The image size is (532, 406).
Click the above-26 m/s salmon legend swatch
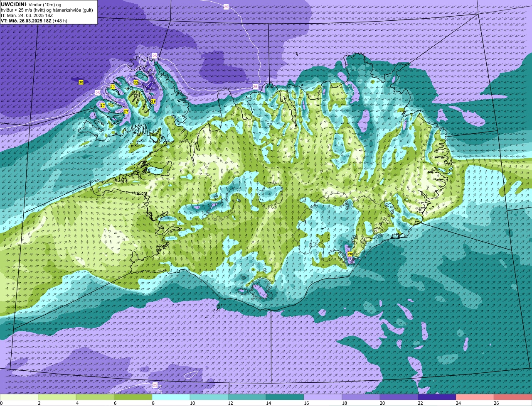(x=513, y=397)
